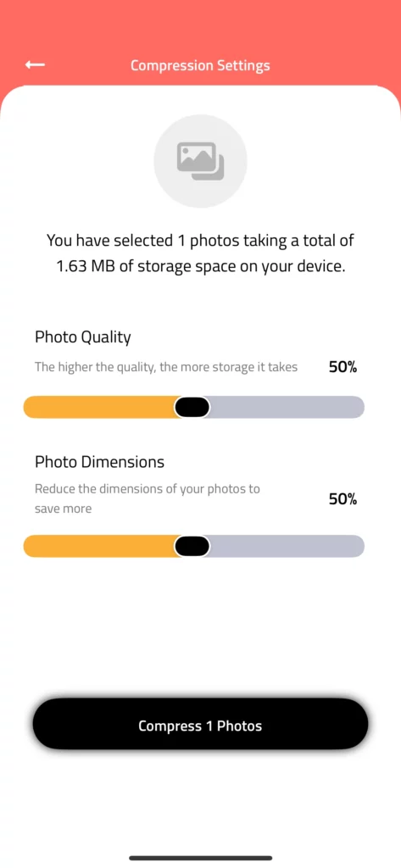This screenshot has width=401, height=868.
Task: Click the orange filled part of Photo Quality slider
Action: click(100, 407)
